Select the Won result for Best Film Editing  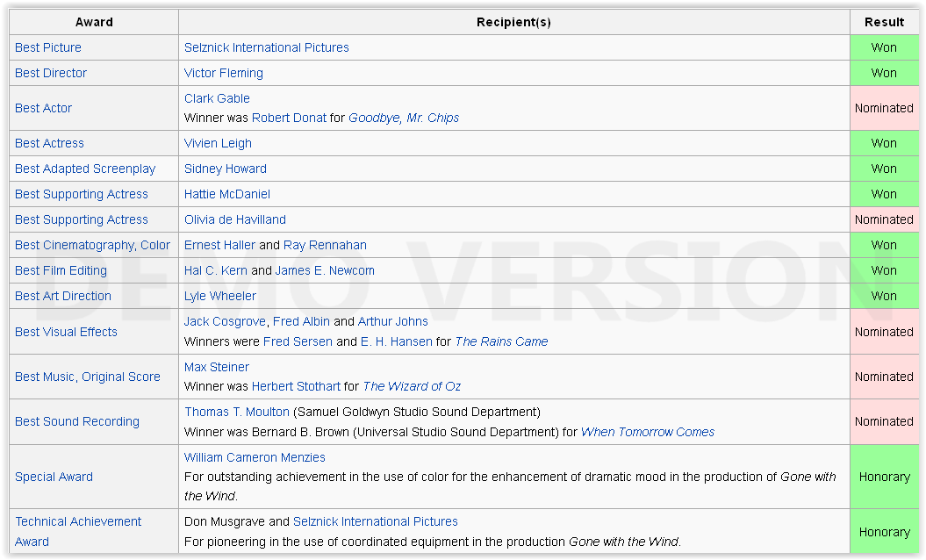[x=884, y=270]
